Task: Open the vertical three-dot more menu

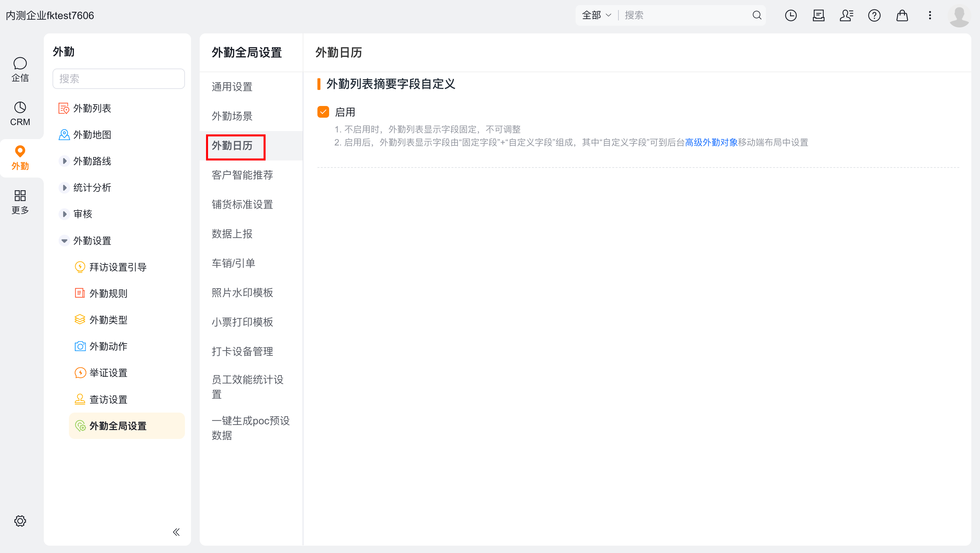Action: coord(930,15)
